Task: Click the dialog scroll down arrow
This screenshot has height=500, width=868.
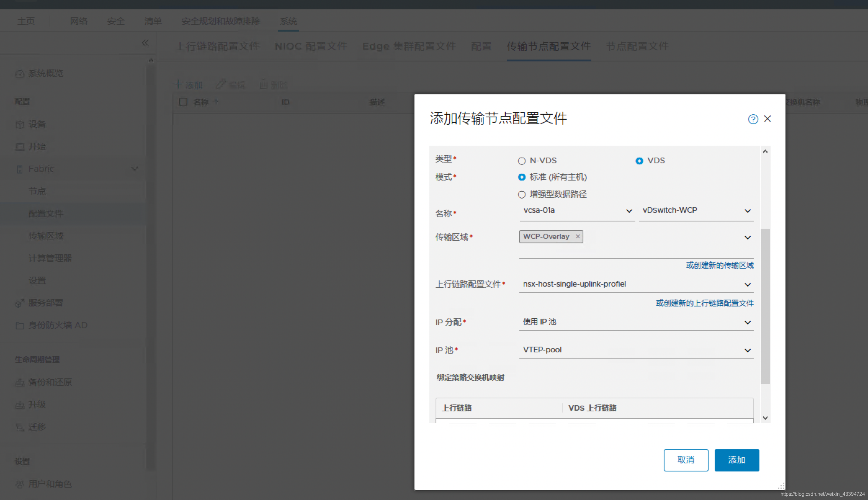Action: point(765,418)
